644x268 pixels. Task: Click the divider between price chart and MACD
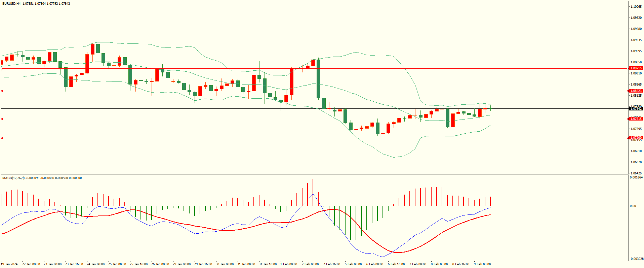pos(314,174)
